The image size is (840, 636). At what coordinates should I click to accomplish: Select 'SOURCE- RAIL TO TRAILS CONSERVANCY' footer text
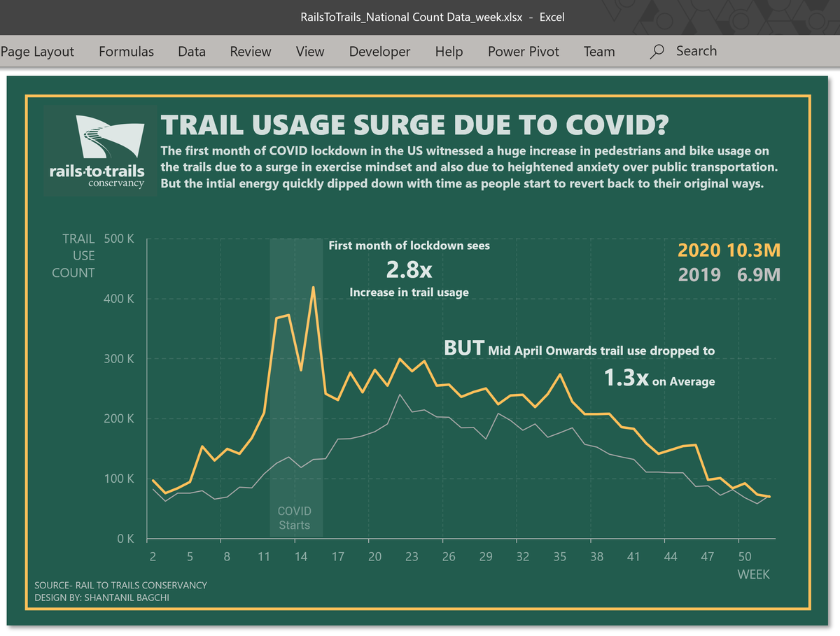[x=120, y=585]
